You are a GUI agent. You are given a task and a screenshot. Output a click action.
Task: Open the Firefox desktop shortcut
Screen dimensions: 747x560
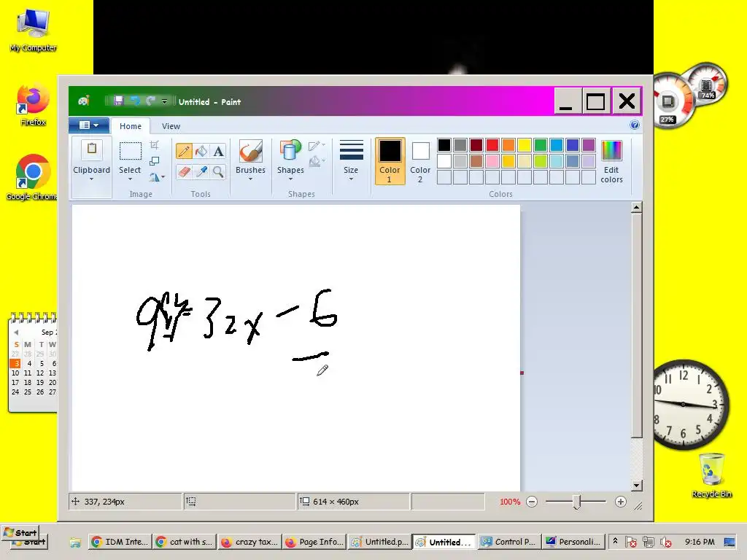click(x=33, y=105)
